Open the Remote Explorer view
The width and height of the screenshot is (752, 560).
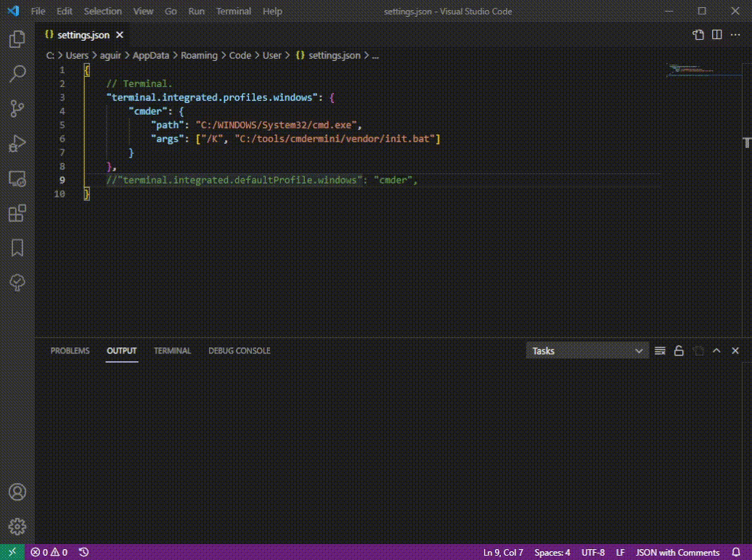[x=17, y=178]
